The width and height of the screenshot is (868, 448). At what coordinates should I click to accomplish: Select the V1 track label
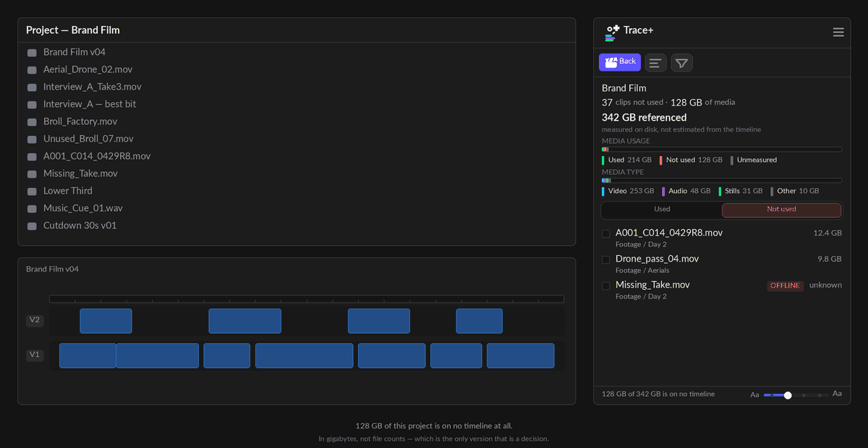(35, 355)
